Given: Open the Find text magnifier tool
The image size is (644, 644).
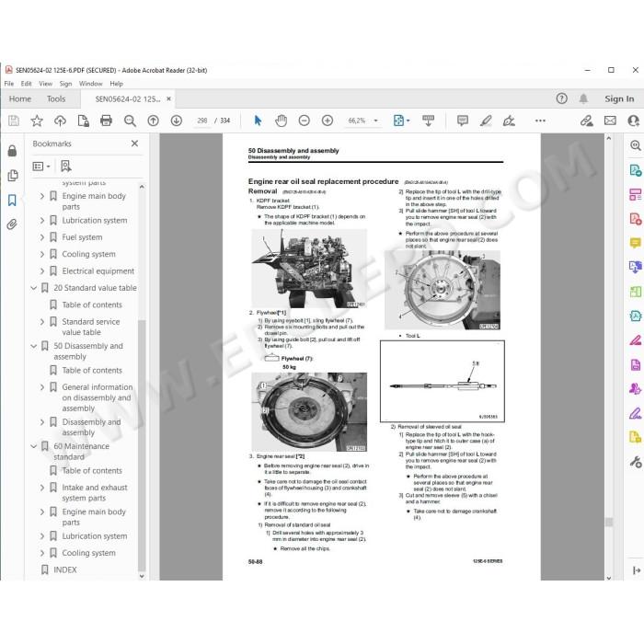Looking at the screenshot, I should pyautogui.click(x=130, y=121).
